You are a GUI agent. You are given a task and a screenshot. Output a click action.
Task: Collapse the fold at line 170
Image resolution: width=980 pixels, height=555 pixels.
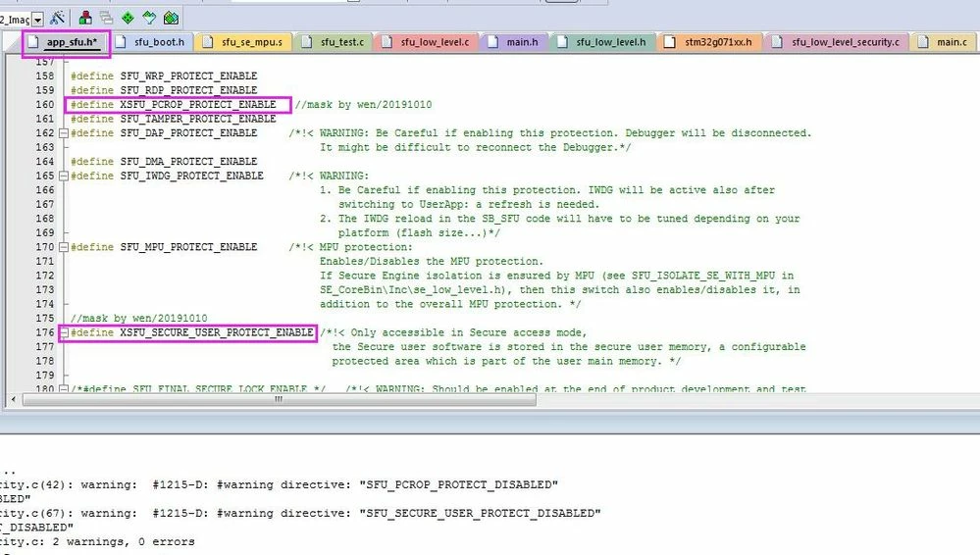[63, 247]
